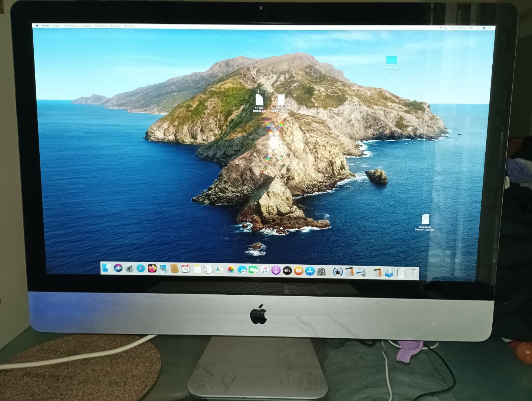This screenshot has height=401, width=532.
Task: Click the clock showing 10:49 in menu bar
Action: click(x=459, y=28)
